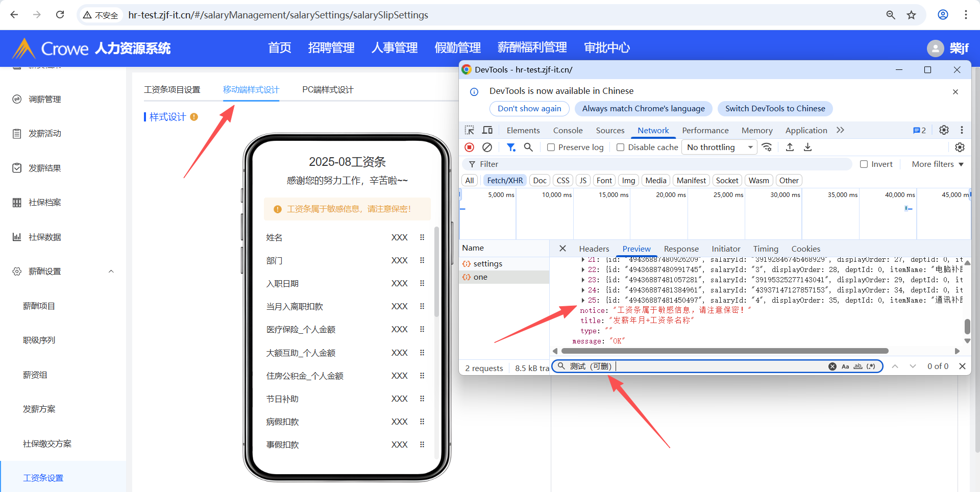Select the JS request type filter

(583, 180)
